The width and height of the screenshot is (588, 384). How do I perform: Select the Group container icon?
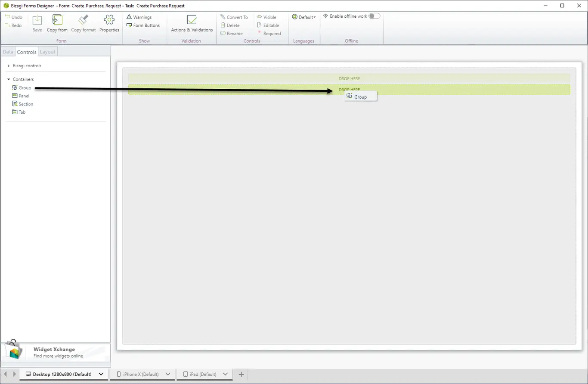pyautogui.click(x=15, y=87)
